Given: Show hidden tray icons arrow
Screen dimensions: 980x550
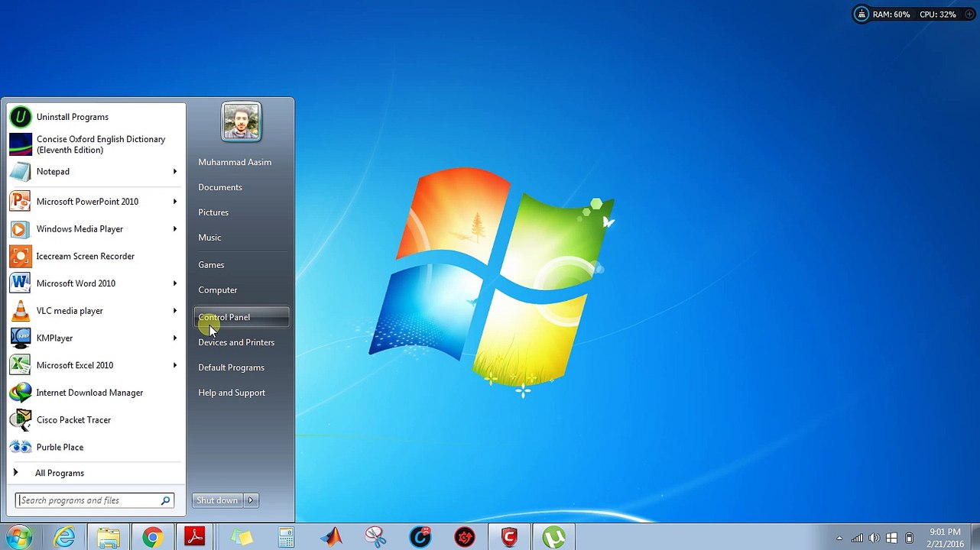Looking at the screenshot, I should click(x=839, y=539).
